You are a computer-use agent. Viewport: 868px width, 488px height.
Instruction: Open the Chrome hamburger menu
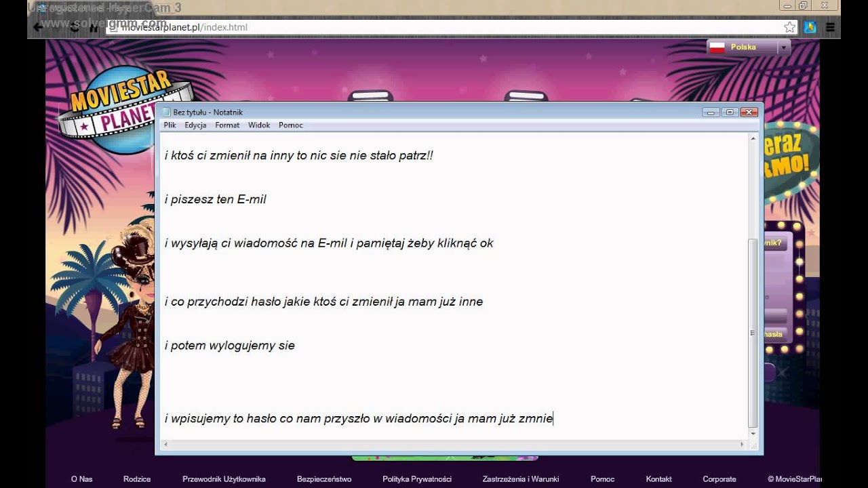pyautogui.click(x=830, y=27)
